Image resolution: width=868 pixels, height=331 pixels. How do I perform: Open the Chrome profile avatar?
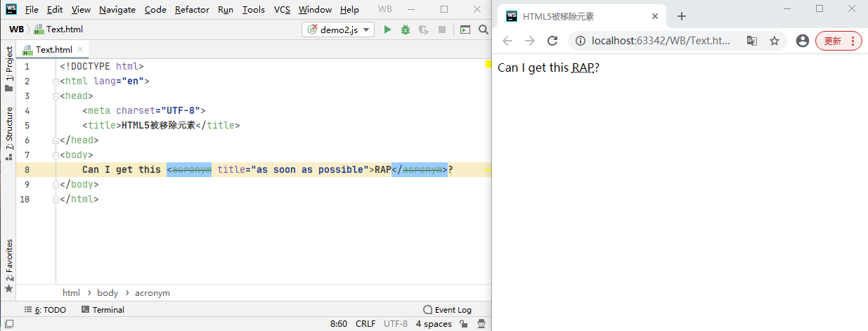click(x=802, y=41)
